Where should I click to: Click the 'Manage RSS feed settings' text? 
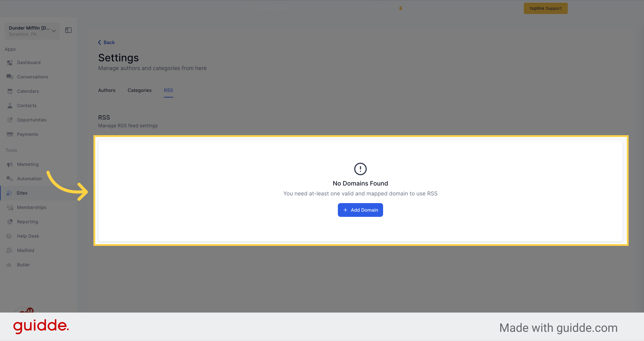tap(128, 126)
